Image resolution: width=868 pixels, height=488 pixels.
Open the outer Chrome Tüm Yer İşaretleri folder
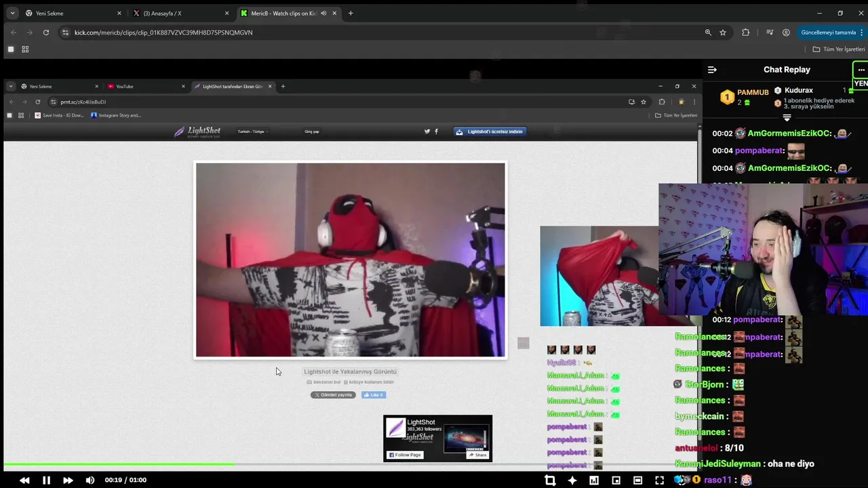pyautogui.click(x=839, y=49)
